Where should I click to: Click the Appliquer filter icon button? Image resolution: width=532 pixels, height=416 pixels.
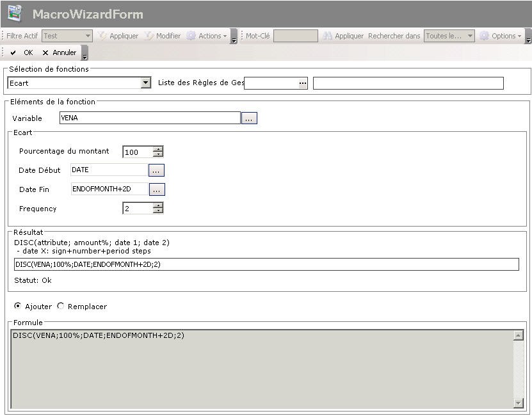click(x=118, y=36)
